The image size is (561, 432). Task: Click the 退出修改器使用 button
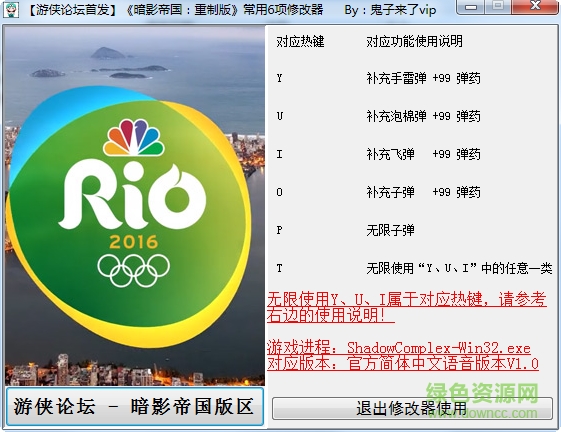pos(412,408)
